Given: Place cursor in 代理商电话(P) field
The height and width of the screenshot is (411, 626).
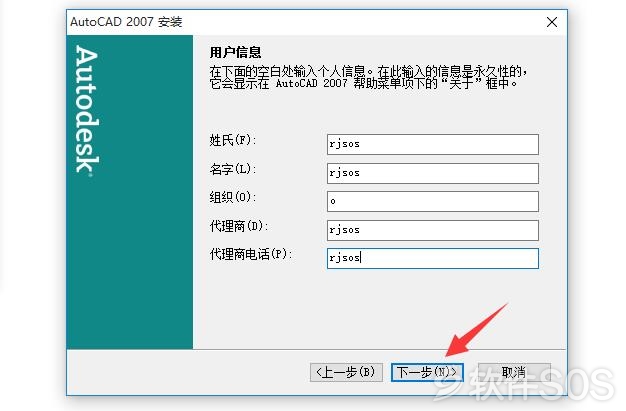Looking at the screenshot, I should click(433, 258).
